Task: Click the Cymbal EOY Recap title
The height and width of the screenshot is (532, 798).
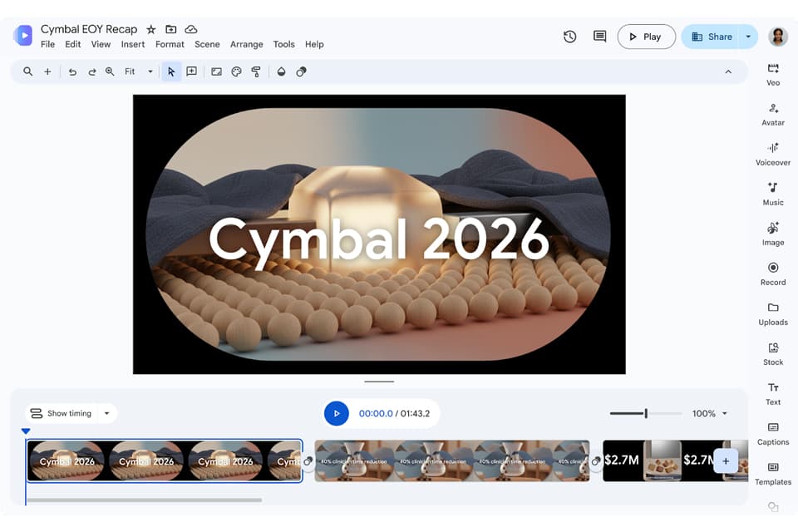Action: pyautogui.click(x=89, y=29)
